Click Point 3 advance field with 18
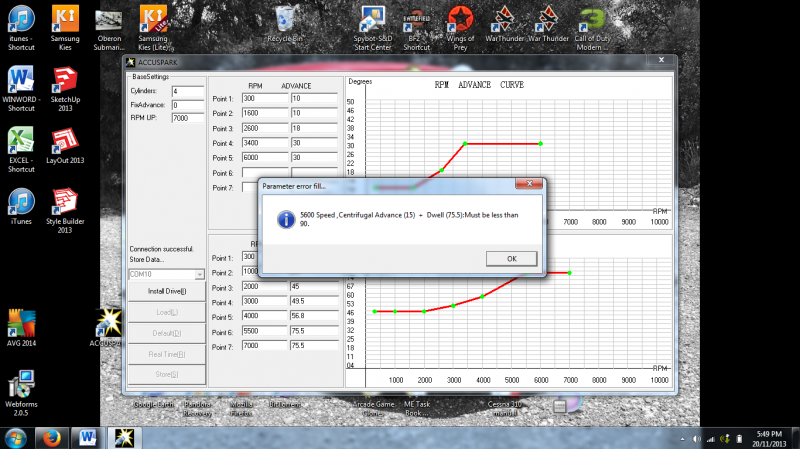Image resolution: width=800 pixels, height=449 pixels. [314, 128]
